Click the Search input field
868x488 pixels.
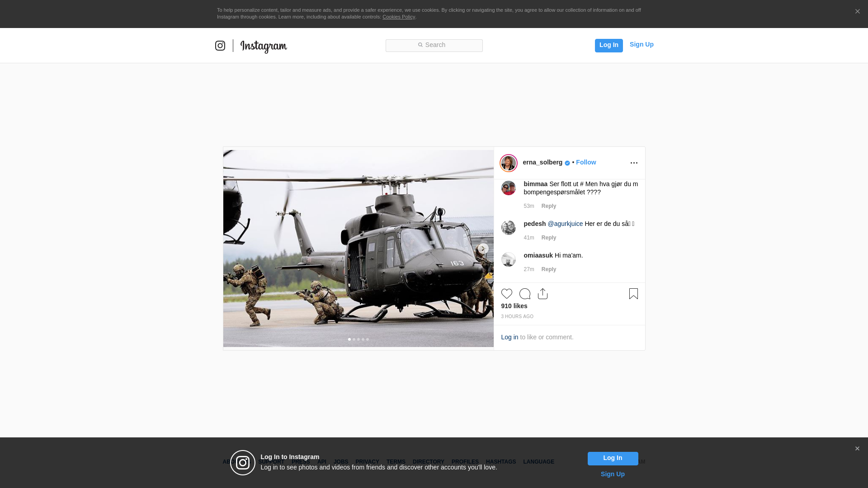tap(434, 46)
